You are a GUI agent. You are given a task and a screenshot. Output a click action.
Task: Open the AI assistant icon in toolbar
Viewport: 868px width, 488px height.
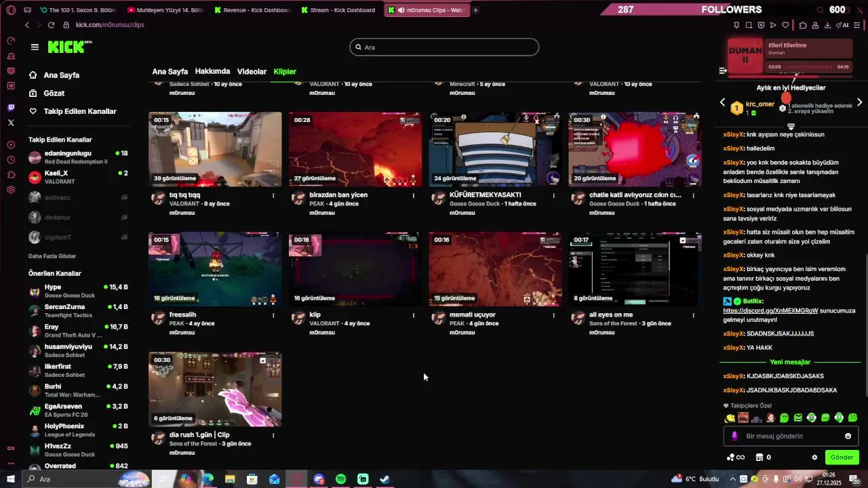[843, 25]
